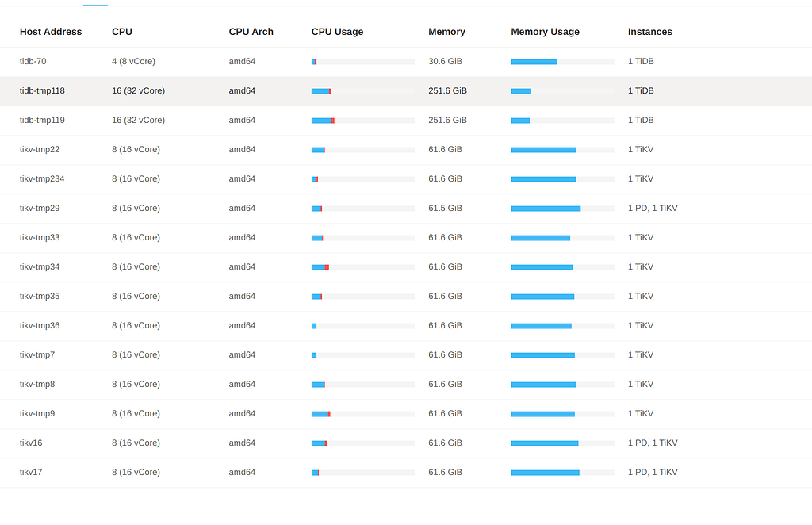The width and height of the screenshot is (812, 525).
Task: Click the 61.5 GiB memory value
Action: (x=445, y=208)
